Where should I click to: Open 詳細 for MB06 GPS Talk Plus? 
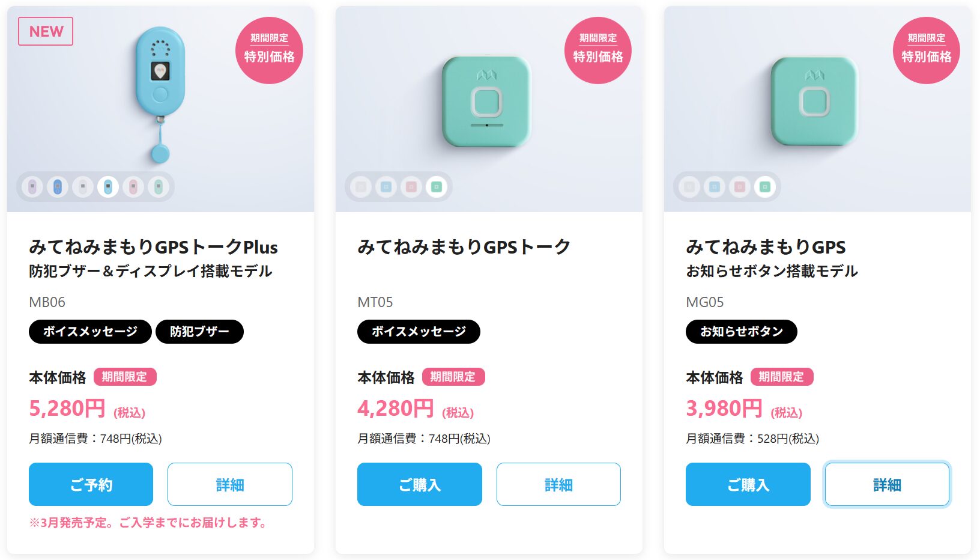[229, 484]
